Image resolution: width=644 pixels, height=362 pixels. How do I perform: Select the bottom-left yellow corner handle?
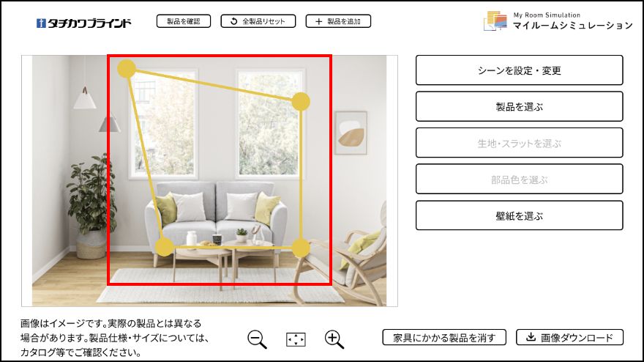tap(165, 247)
